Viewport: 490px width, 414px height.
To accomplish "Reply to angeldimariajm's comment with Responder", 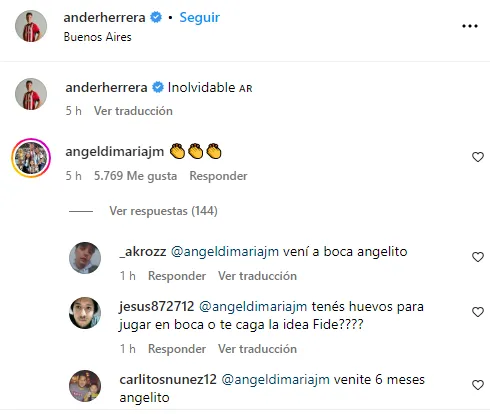I will (218, 176).
